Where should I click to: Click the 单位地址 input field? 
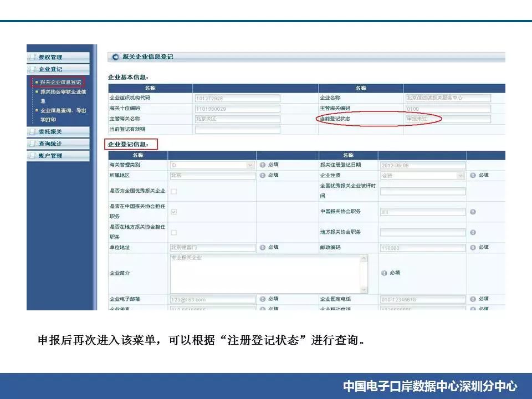coord(212,248)
